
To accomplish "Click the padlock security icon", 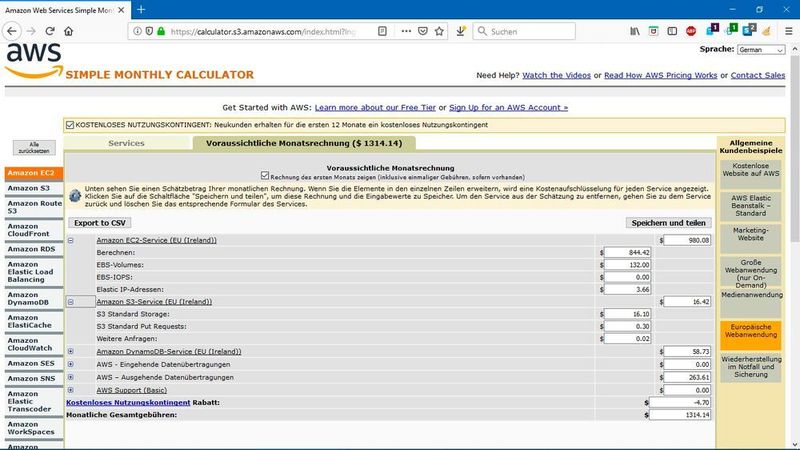I will point(161,31).
